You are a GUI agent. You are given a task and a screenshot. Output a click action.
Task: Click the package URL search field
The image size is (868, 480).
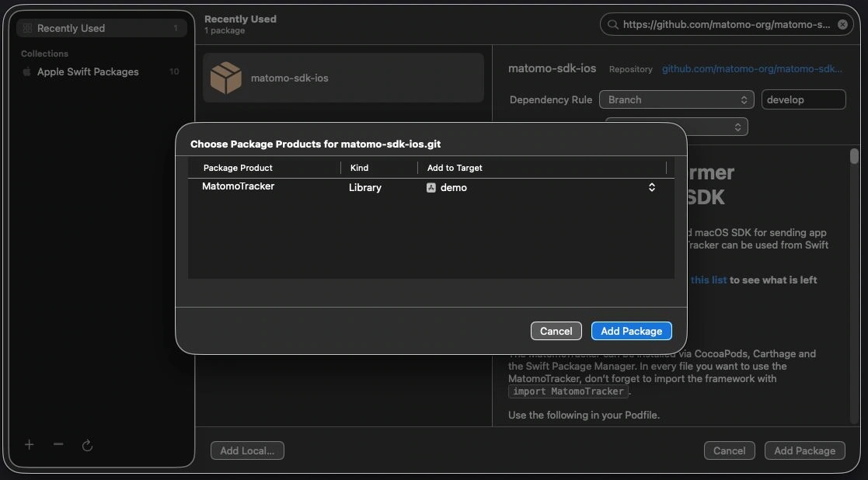coord(727,24)
